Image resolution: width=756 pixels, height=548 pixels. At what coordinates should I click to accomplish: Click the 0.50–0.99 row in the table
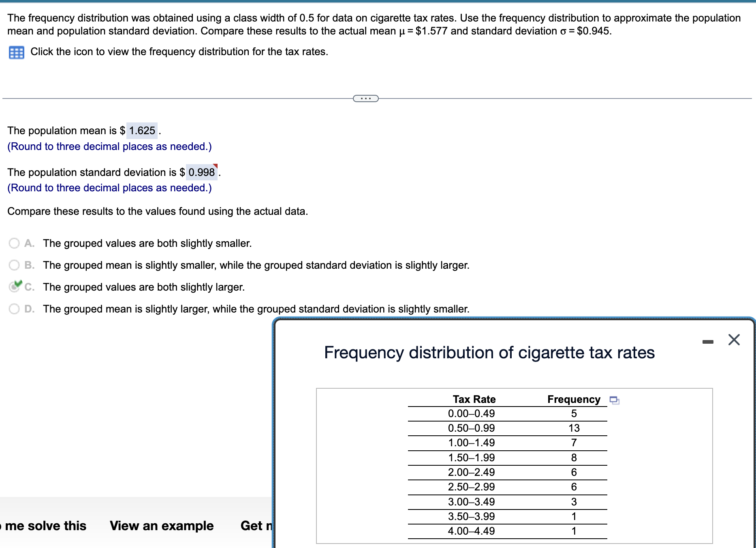[x=471, y=428]
